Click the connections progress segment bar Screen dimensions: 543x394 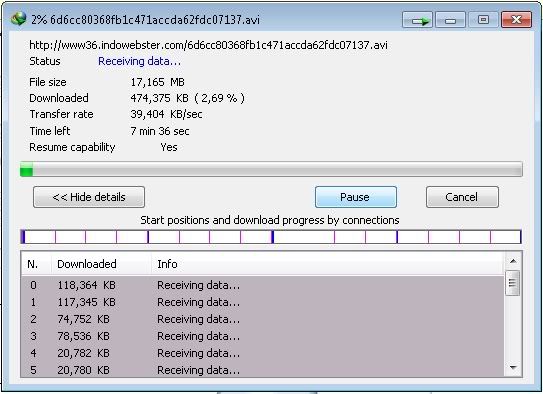[271, 237]
